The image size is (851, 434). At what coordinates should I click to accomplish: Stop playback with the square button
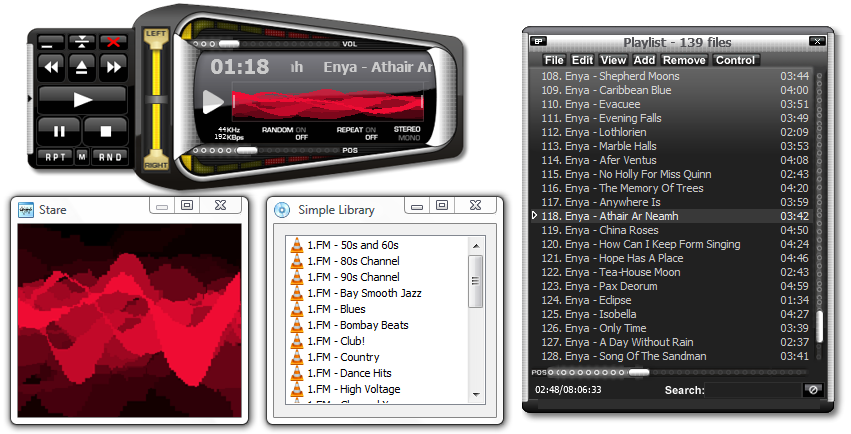click(x=106, y=131)
